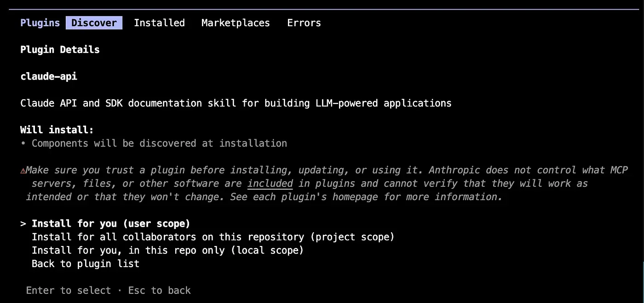The width and height of the screenshot is (644, 303).
Task: Pick Install for you, in this repo only
Action: point(167,251)
